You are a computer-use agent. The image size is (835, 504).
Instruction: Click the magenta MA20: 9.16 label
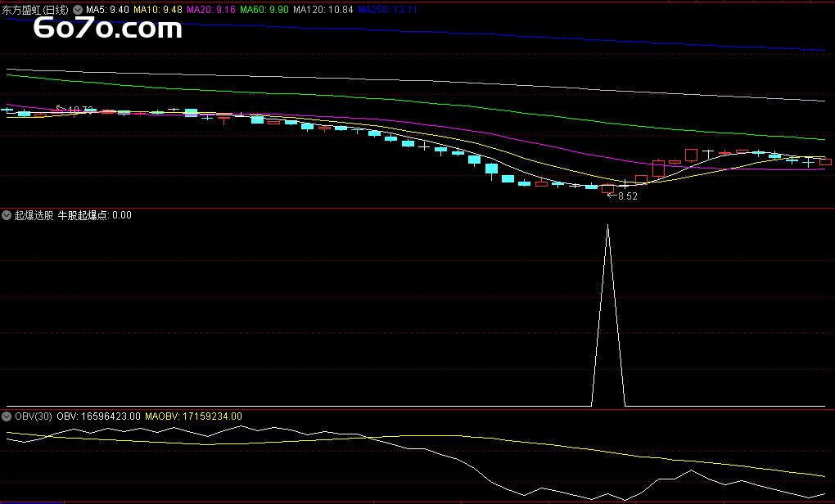212,9
